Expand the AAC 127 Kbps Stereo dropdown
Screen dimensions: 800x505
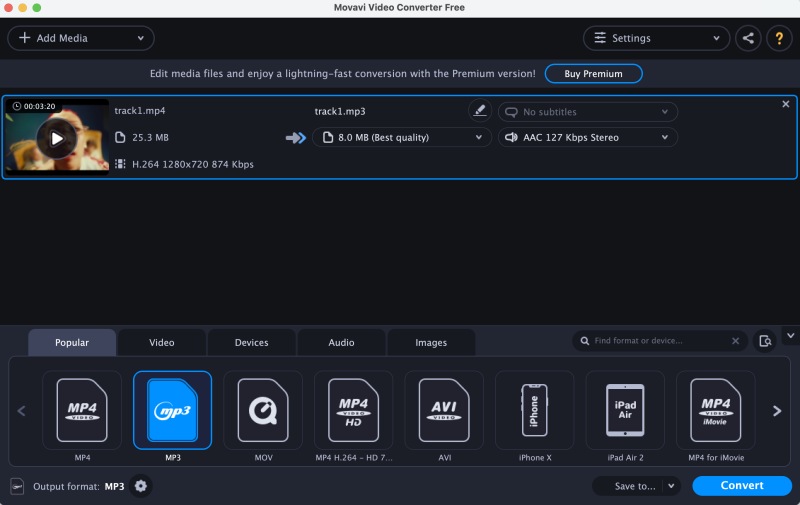click(x=588, y=137)
